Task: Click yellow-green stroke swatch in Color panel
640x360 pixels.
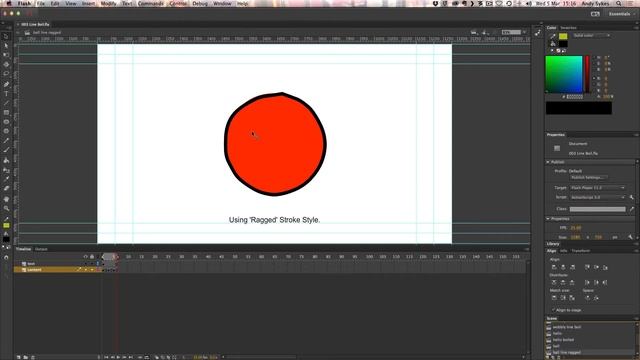Action: click(563, 36)
